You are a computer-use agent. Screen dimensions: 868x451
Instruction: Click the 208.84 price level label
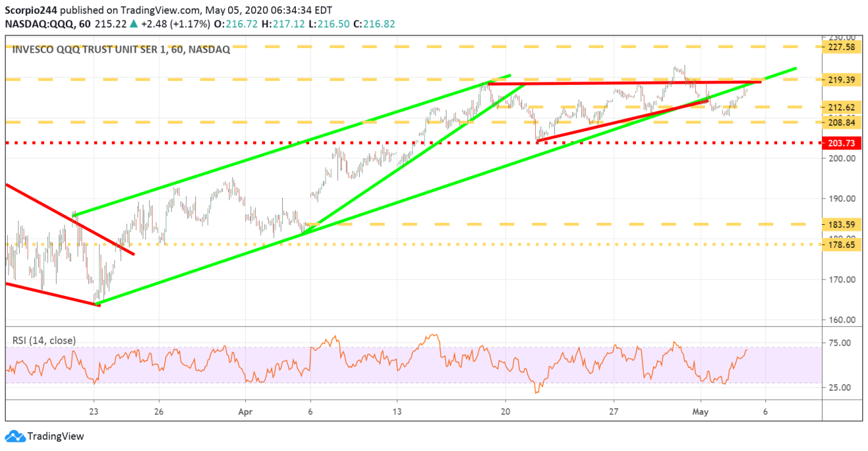point(842,122)
